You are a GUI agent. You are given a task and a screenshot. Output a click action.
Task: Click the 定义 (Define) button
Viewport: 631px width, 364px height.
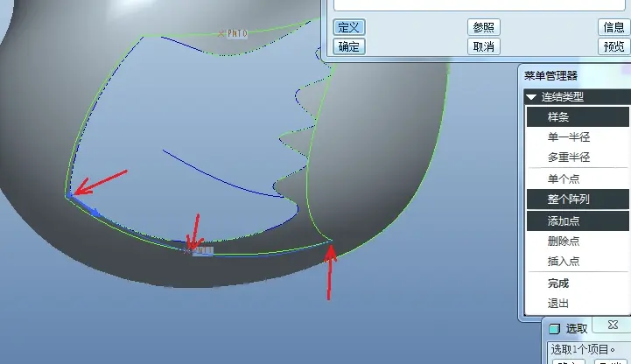pyautogui.click(x=349, y=27)
